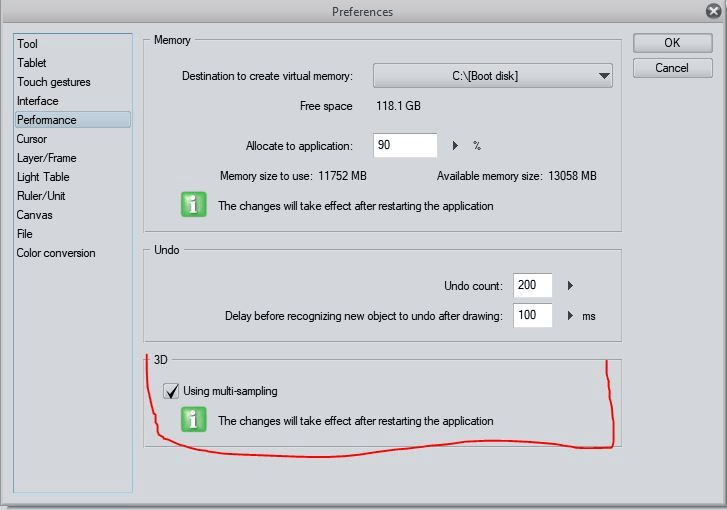Expand the Undo count slider arrow
727x510 pixels.
pyautogui.click(x=570, y=285)
